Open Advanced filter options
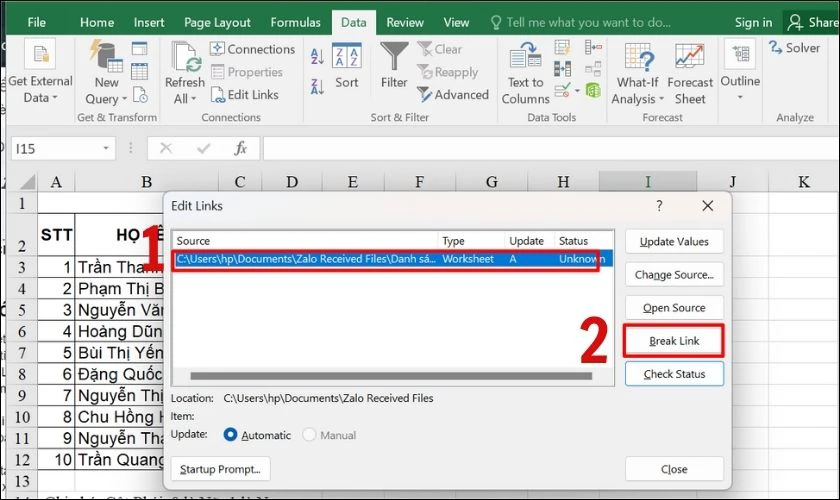The image size is (840, 500). [453, 95]
